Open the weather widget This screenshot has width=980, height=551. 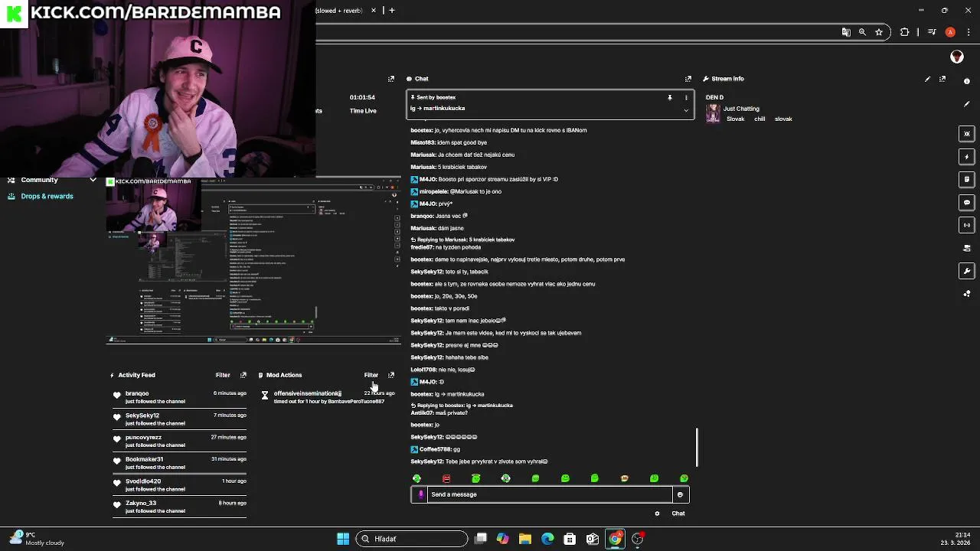point(37,539)
